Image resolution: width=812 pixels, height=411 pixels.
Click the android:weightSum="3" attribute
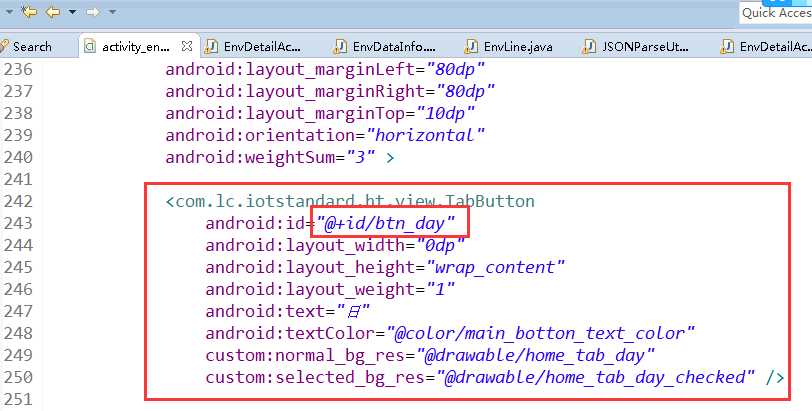(270, 157)
